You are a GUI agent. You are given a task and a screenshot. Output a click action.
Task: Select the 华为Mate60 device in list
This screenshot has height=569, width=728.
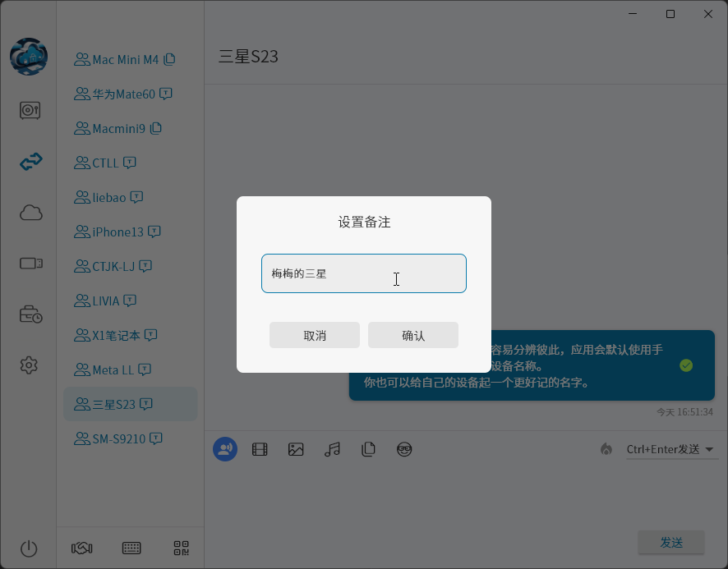123,94
